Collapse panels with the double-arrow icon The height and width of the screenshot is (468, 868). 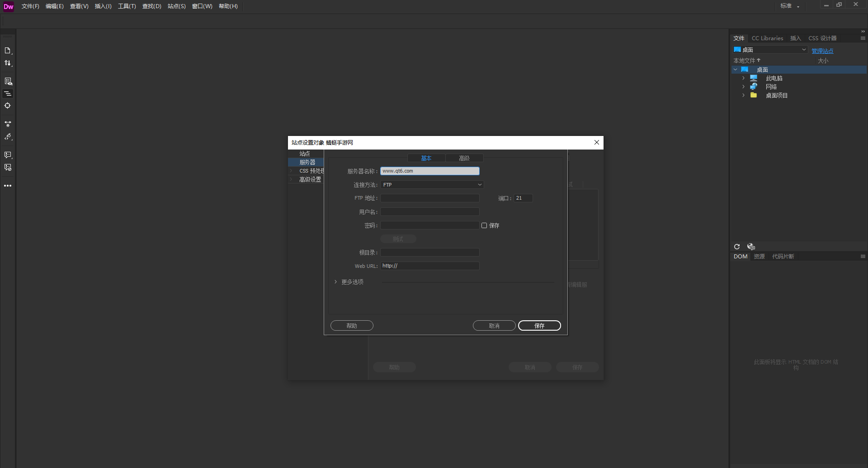[x=863, y=32]
